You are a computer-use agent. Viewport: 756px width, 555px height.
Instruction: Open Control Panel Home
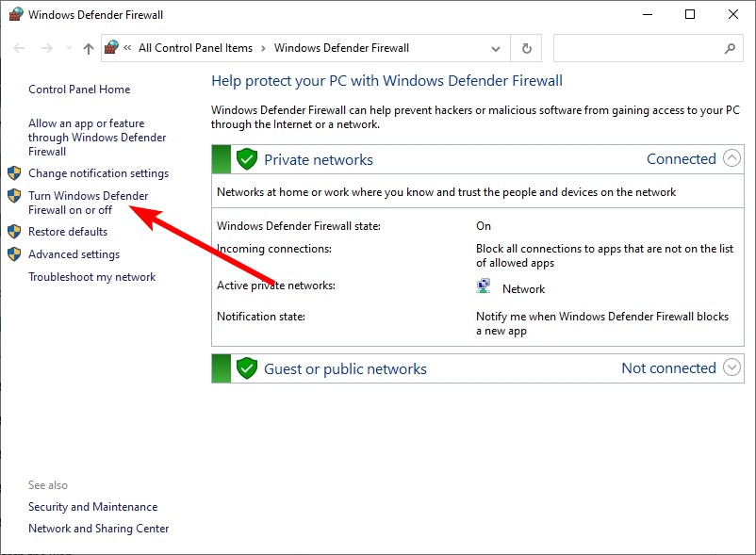(79, 90)
